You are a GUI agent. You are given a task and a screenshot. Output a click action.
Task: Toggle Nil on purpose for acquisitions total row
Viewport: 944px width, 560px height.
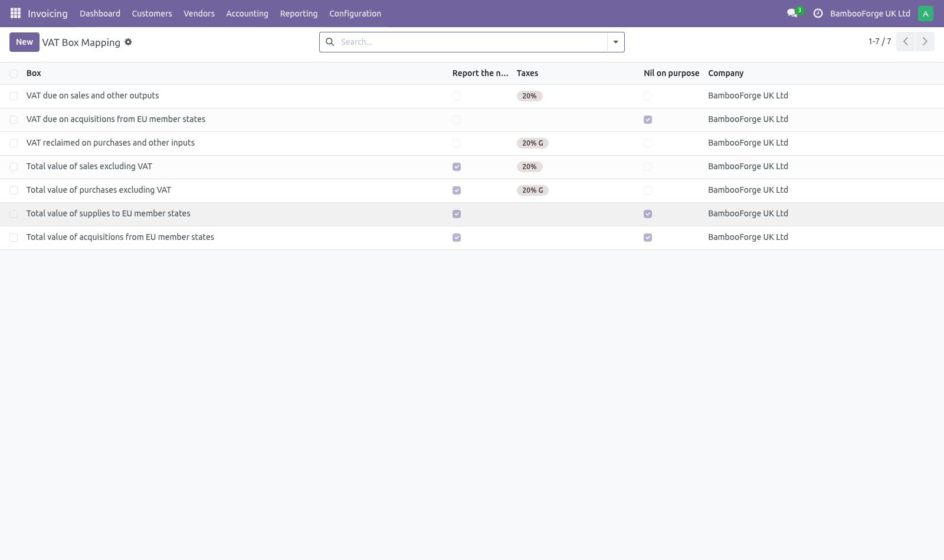648,238
